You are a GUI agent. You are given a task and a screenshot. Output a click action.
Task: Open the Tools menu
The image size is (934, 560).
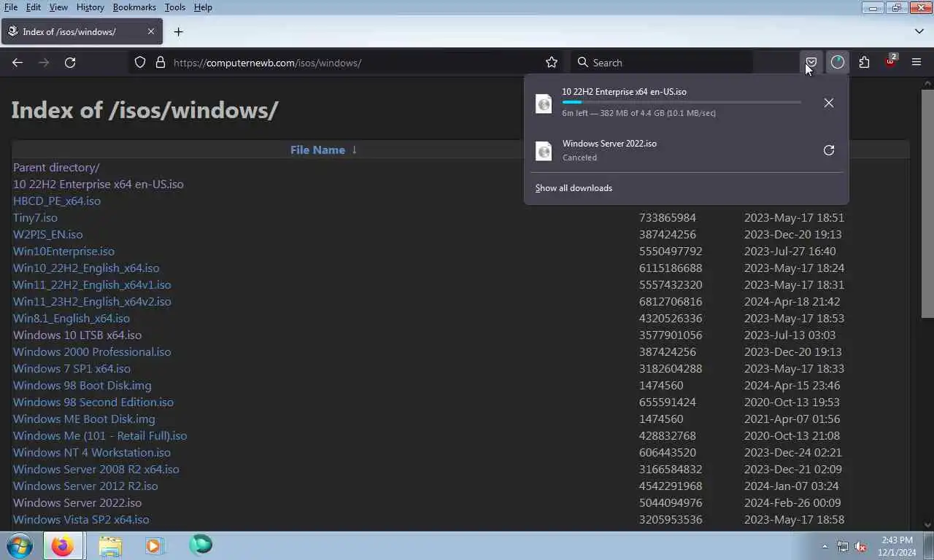click(x=175, y=7)
